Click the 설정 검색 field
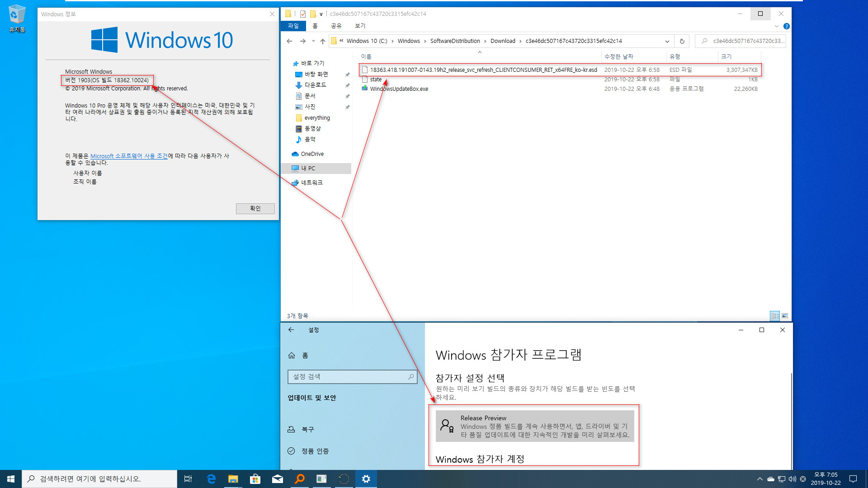The image size is (868, 488). [x=352, y=377]
